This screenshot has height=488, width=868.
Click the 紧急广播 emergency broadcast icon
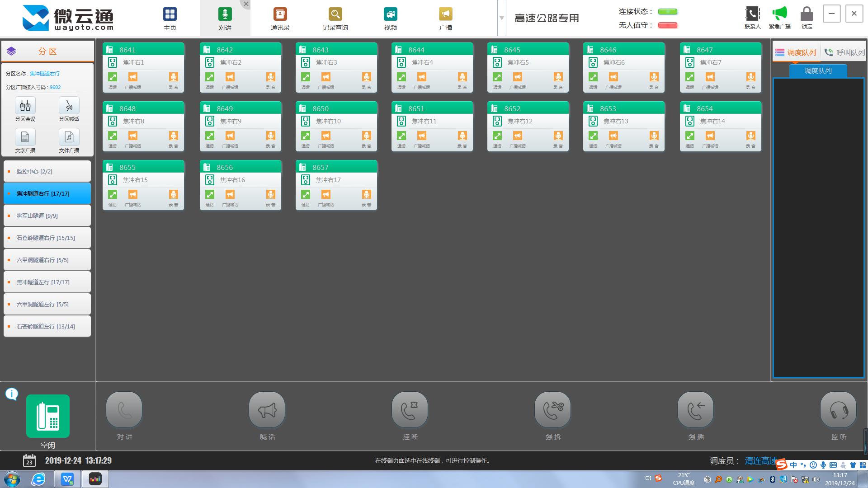point(779,14)
